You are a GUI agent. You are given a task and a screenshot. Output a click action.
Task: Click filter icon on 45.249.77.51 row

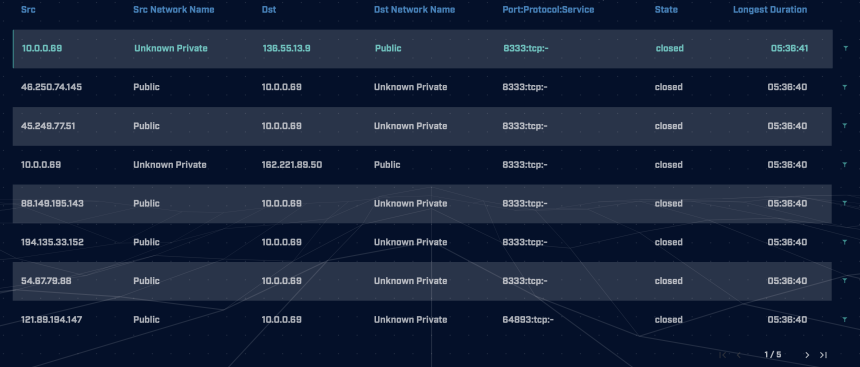click(x=845, y=126)
